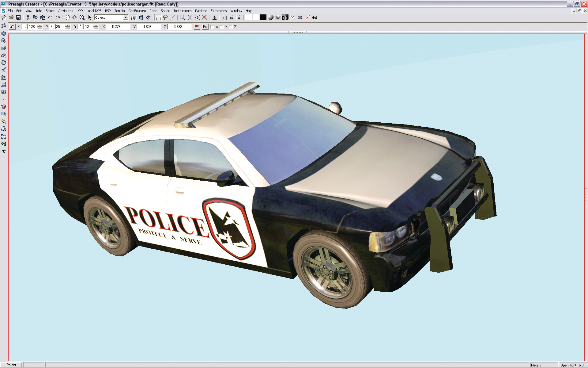This screenshot has width=588, height=368.
Task: Click the camera snapshot icon
Action: 285,17
